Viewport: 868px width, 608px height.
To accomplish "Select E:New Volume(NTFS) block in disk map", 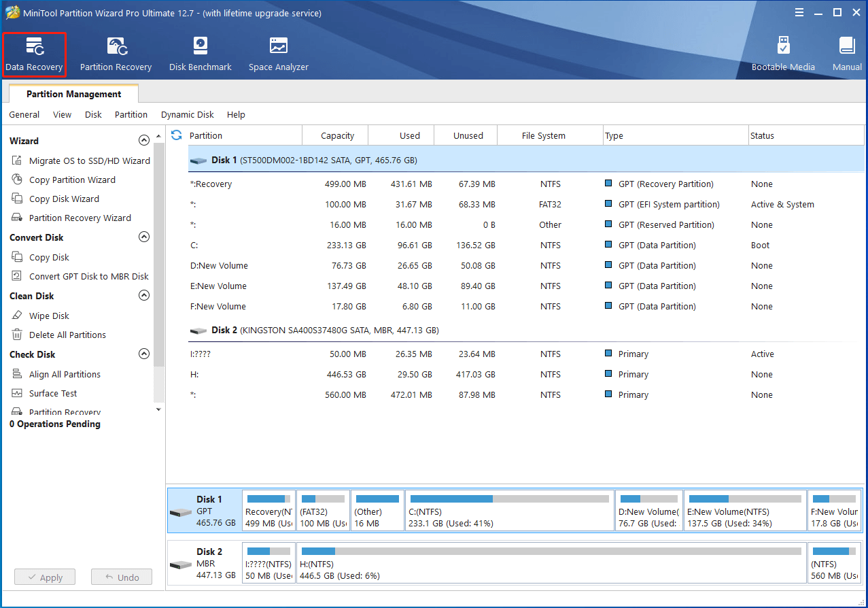I will point(745,511).
